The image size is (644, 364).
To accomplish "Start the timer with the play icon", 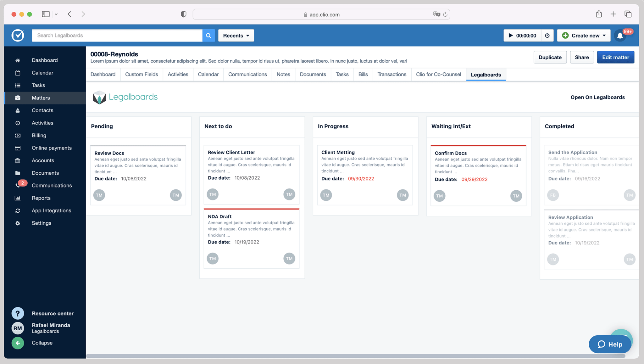I will click(510, 35).
